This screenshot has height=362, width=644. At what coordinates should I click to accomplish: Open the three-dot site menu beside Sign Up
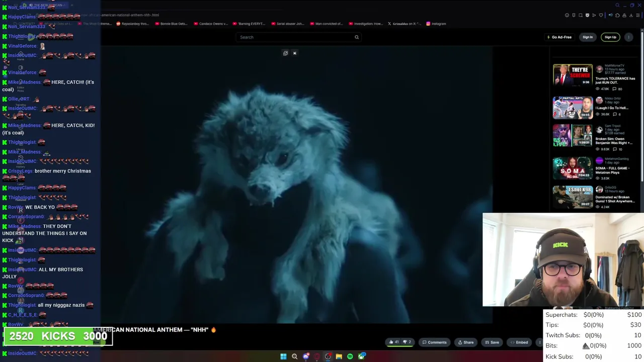click(629, 37)
